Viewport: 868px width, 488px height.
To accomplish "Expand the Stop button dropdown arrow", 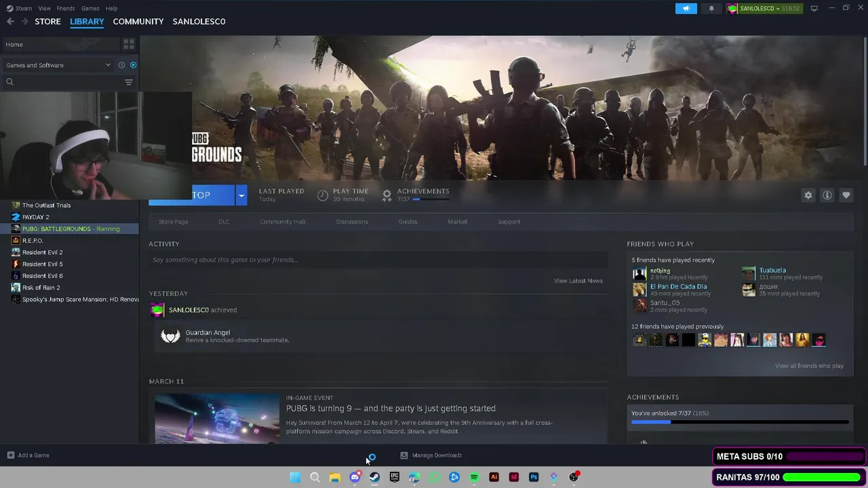I will click(241, 195).
